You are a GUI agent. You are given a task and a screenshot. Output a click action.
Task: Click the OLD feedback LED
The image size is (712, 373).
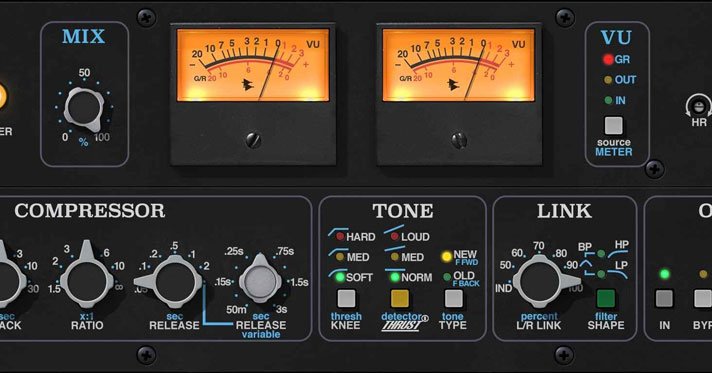click(x=447, y=277)
